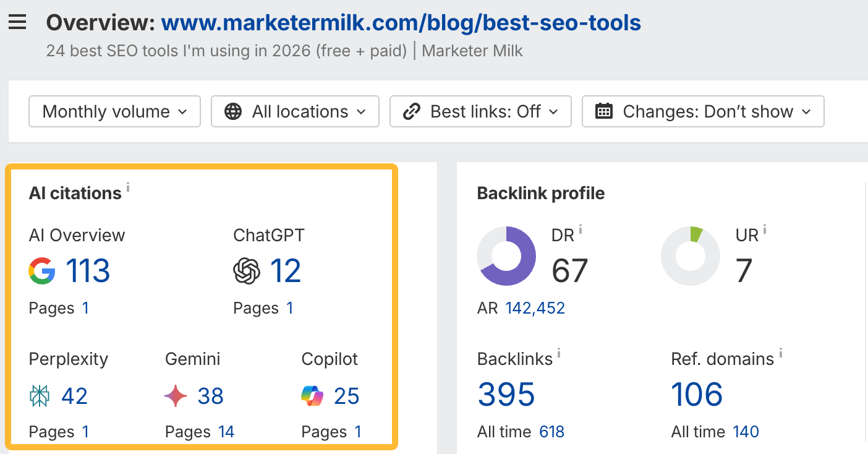The width and height of the screenshot is (868, 454).
Task: Click the calendar icon on Changes filter
Action: tap(604, 111)
